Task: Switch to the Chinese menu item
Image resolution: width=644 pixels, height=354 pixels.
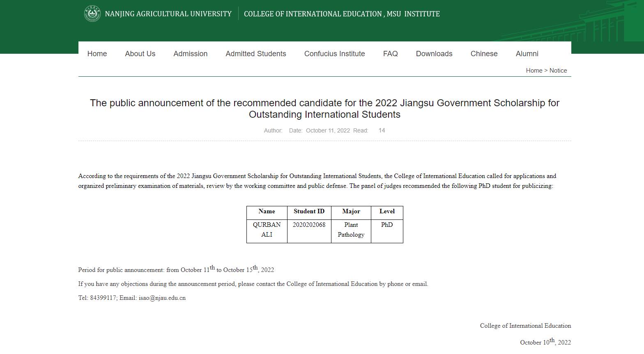Action: (484, 54)
